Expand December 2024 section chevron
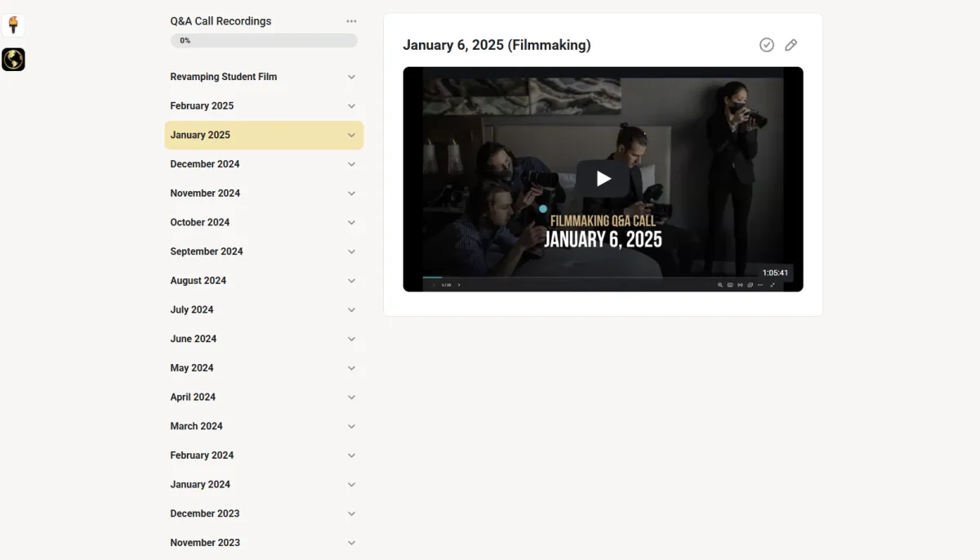This screenshot has width=980, height=560. [x=351, y=164]
